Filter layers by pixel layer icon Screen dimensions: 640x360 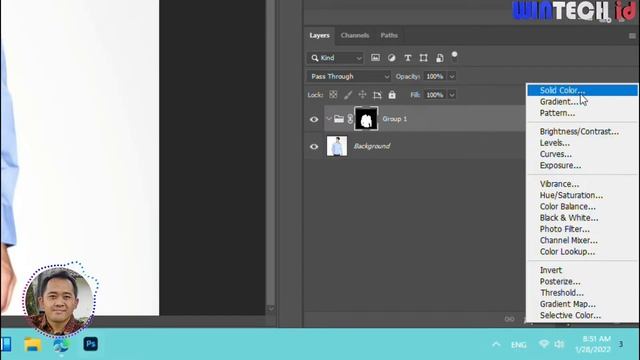tap(375, 58)
